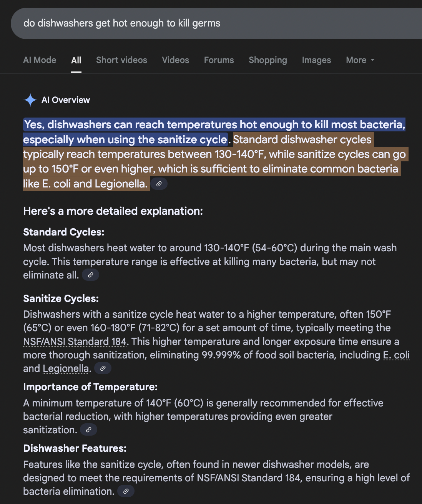Select the All results tab
Screen dimensions: 422x504
[76, 60]
